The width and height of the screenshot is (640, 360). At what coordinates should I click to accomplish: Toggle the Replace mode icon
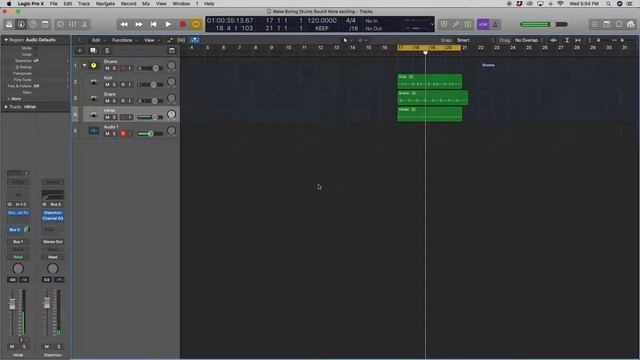(x=444, y=24)
